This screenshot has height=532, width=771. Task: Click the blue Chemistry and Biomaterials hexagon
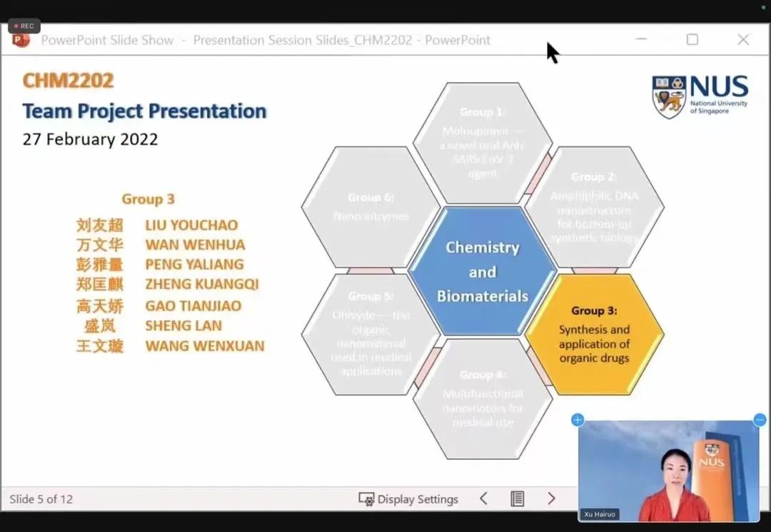pos(483,271)
